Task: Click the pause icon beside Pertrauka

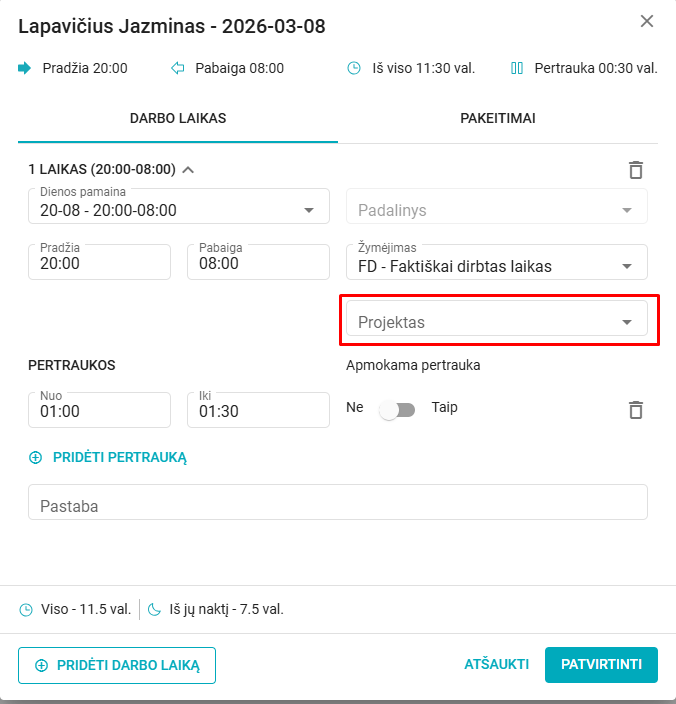Action: click(517, 68)
